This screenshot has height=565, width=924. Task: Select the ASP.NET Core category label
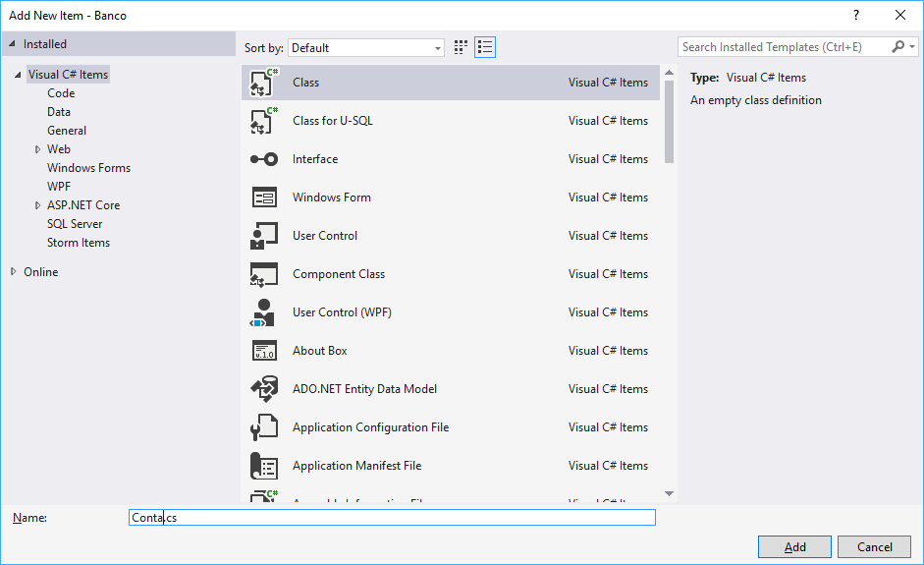(83, 205)
